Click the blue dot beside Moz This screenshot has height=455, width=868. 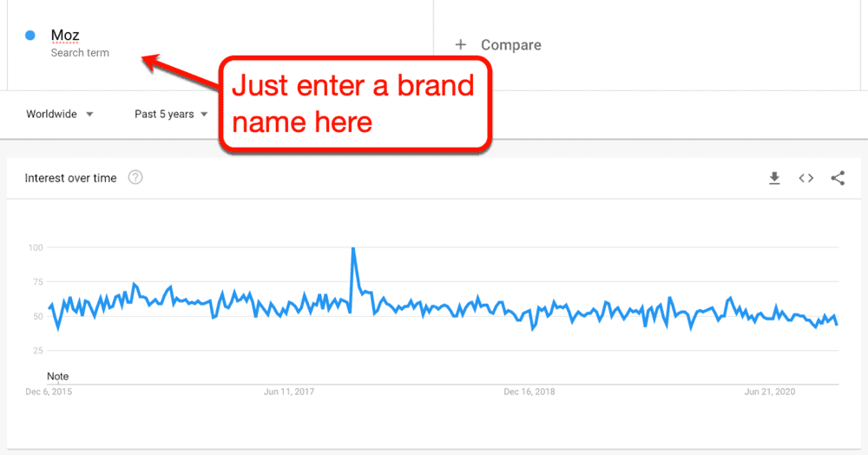[30, 36]
